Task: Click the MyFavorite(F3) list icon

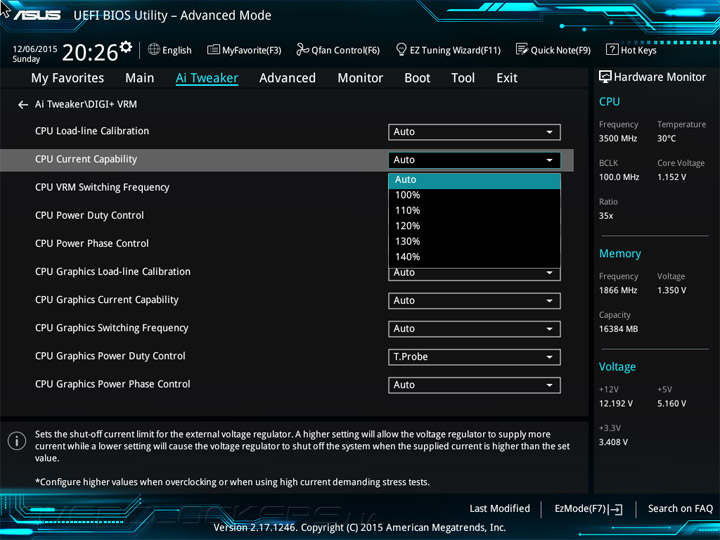Action: pyautogui.click(x=213, y=50)
